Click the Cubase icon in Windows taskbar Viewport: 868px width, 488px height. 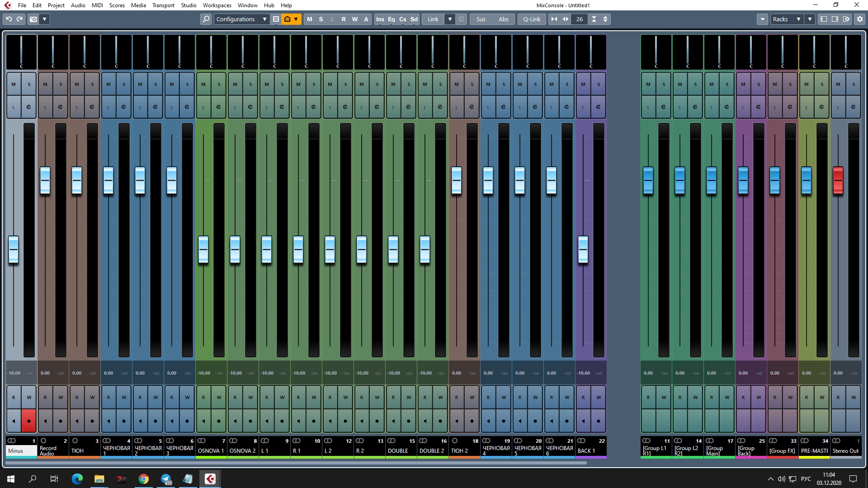(x=210, y=479)
